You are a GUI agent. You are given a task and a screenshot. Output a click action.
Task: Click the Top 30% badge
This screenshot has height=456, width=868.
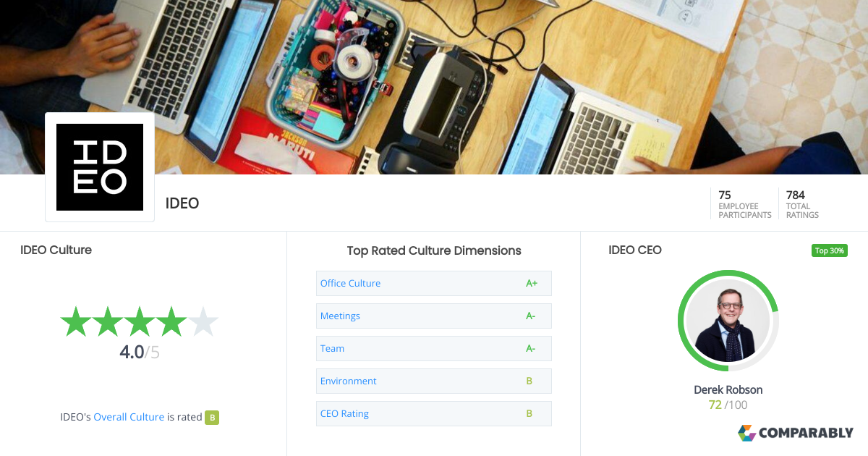[x=830, y=250]
